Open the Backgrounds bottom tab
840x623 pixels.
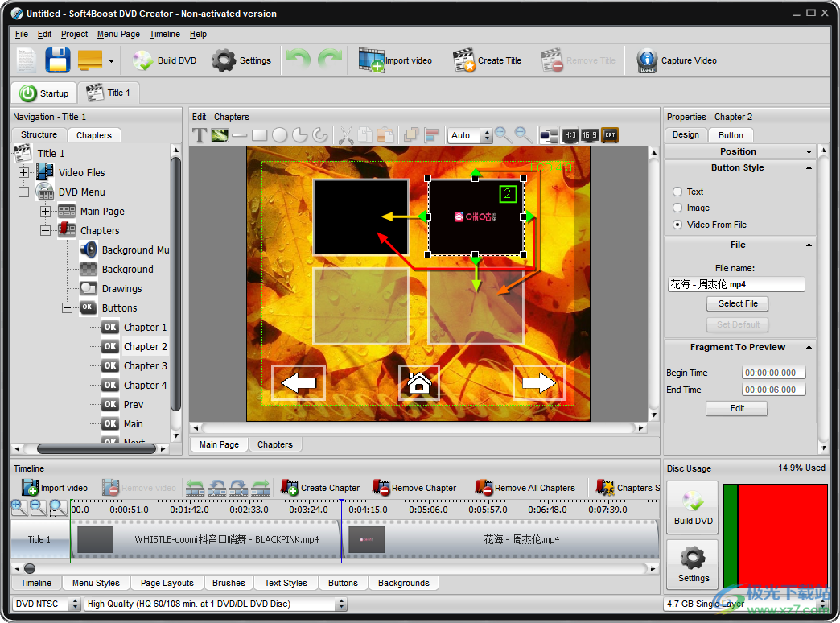point(403,583)
